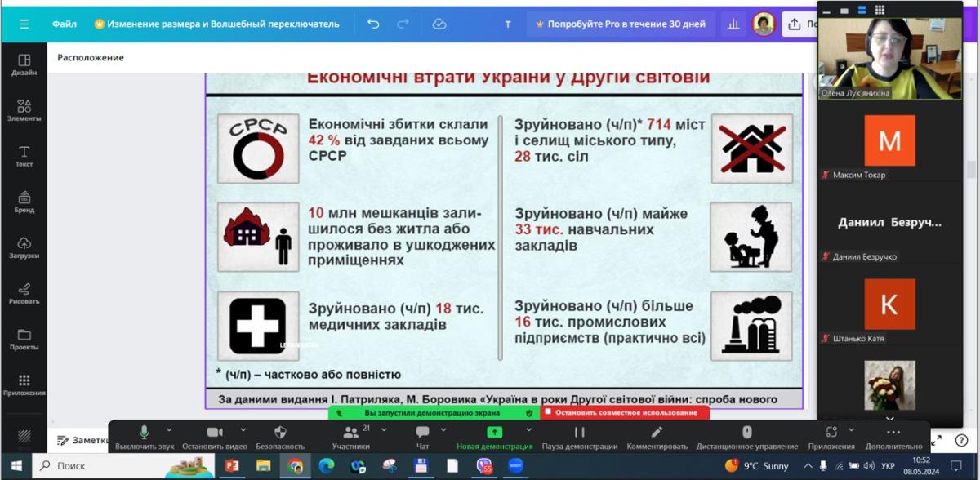Open the Дизайн sidebar panel
The image size is (980, 480).
pos(24,64)
